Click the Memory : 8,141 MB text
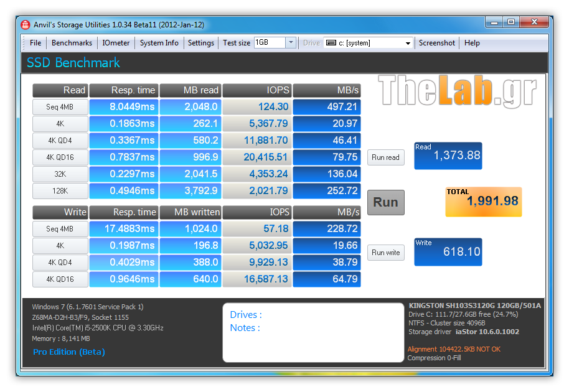Screen dimensions: 569x392 coord(60,338)
